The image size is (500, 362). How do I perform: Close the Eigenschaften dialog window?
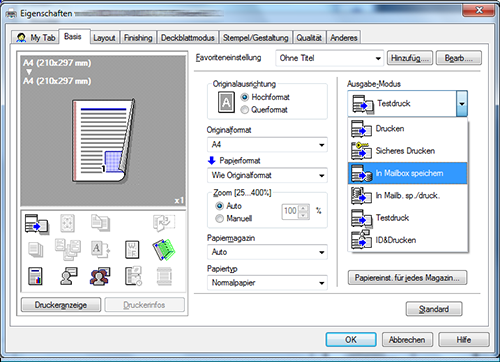(478, 10)
